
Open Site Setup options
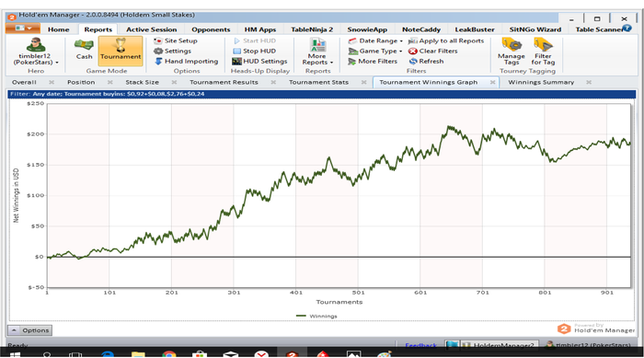(x=176, y=40)
